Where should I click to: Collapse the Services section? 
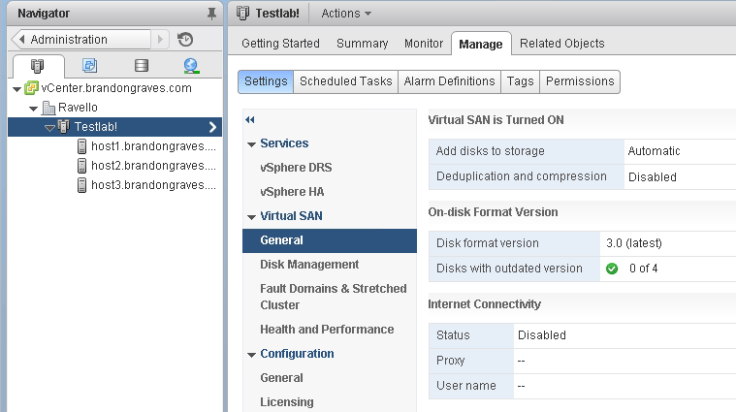(252, 145)
